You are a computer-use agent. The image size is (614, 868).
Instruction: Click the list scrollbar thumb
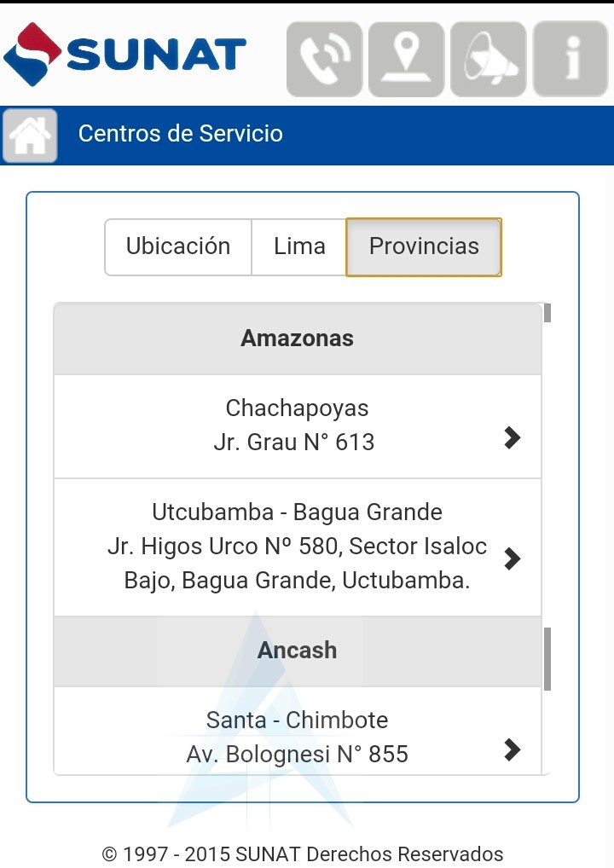click(547, 659)
